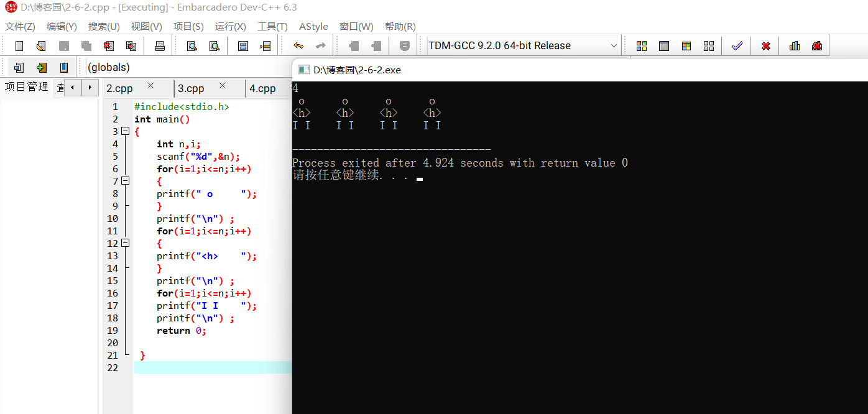Click the Close file toolbar icon
Image resolution: width=868 pixels, height=414 pixels.
point(109,46)
